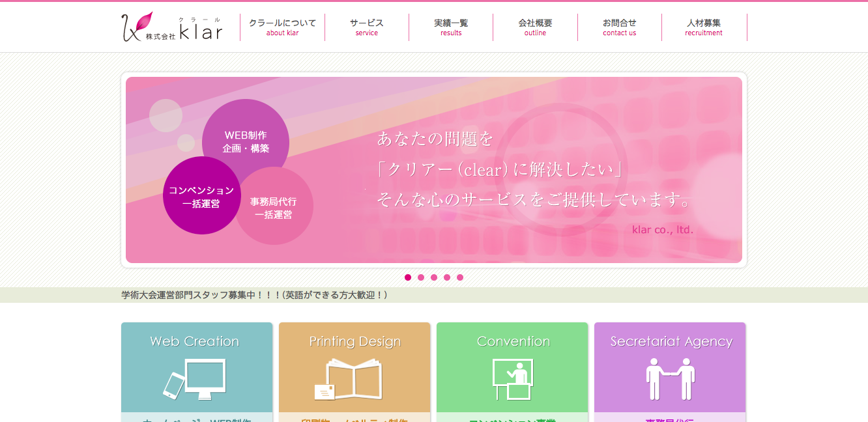The height and width of the screenshot is (422, 868).
Task: Open the サービス service menu item
Action: click(x=366, y=27)
